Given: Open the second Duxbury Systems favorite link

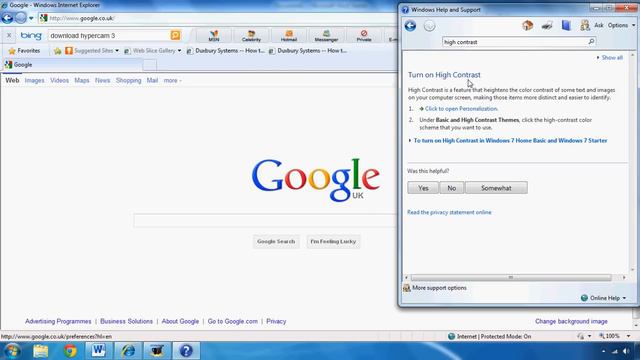Looking at the screenshot, I should point(308,51).
